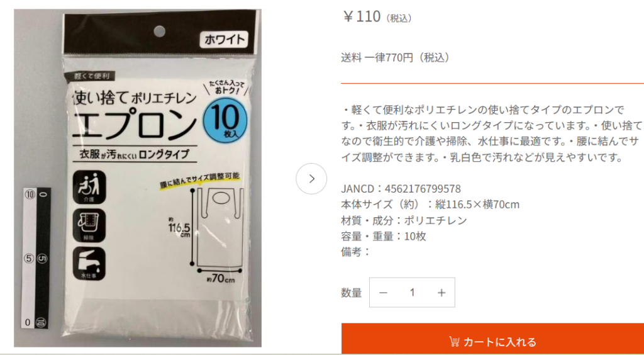The image size is (644, 355).
Task: Show the next product image with arrow
Action: [311, 179]
